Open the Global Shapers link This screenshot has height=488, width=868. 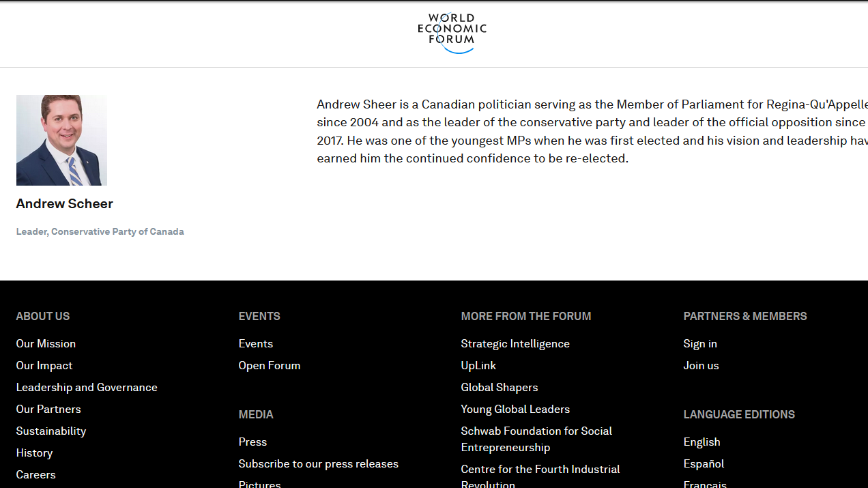(x=500, y=387)
